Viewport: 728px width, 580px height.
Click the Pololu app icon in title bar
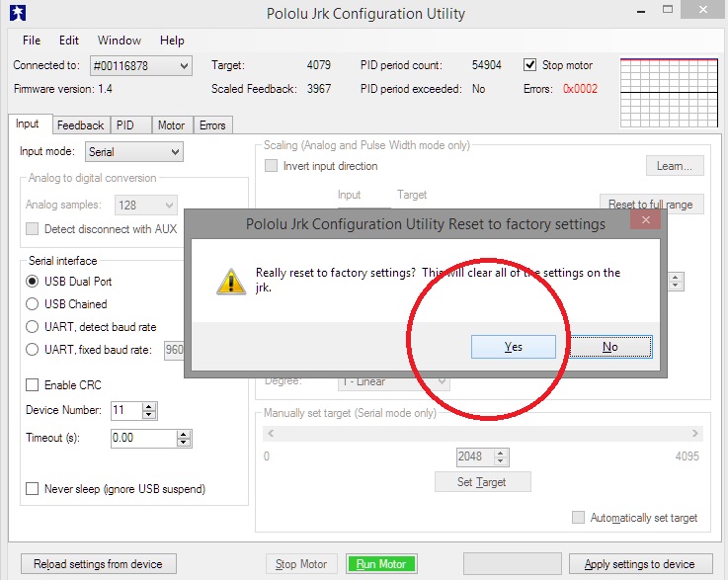(18, 13)
